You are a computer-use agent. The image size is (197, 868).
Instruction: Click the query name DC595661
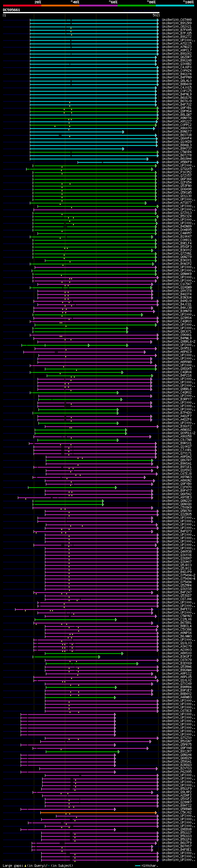[x=11, y=10]
